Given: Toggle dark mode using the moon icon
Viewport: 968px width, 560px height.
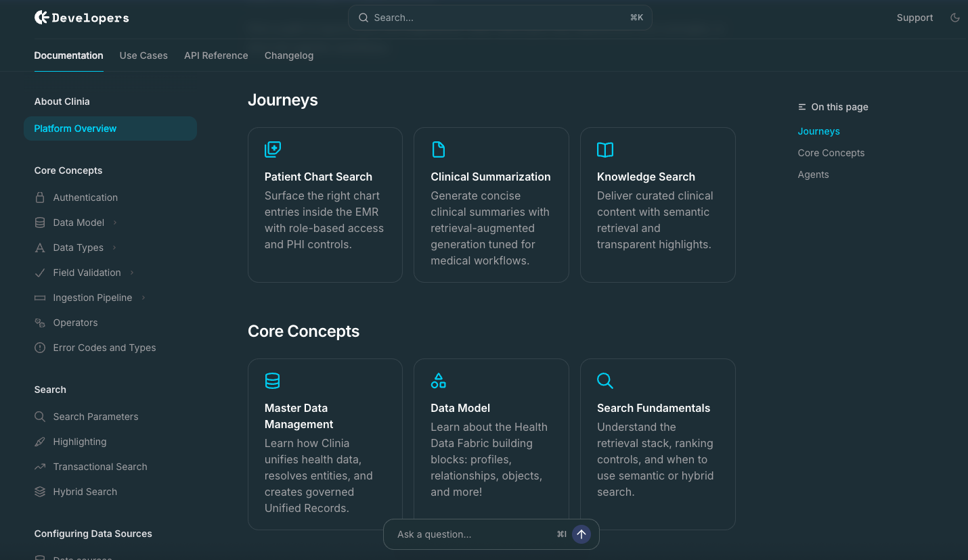Looking at the screenshot, I should (955, 18).
